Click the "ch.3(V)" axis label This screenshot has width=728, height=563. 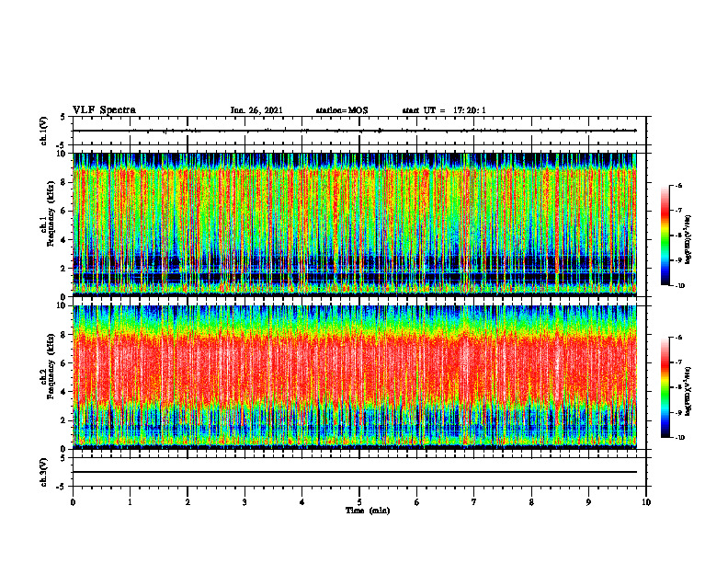click(x=44, y=472)
